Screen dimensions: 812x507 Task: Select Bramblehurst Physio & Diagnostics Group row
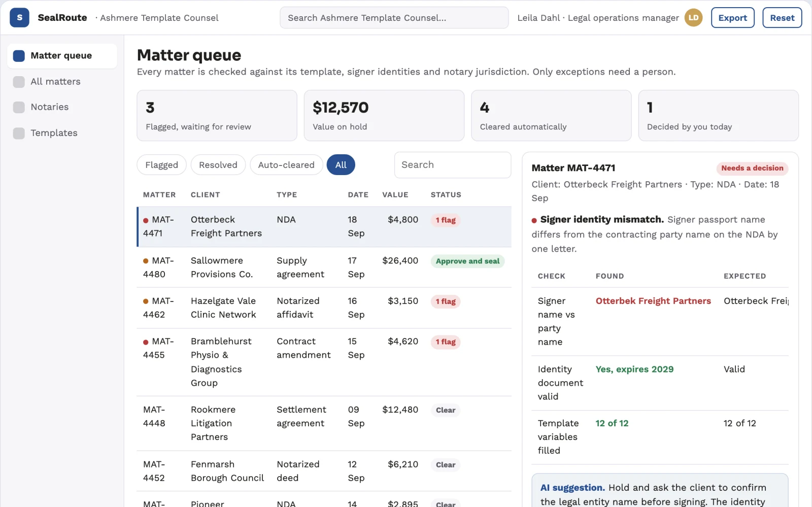[324, 362]
